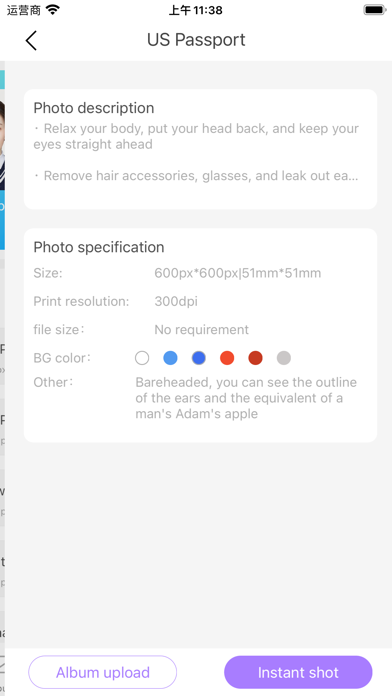Tap the clock showing 11:38
Screen dimensions: 392x696
point(196,10)
